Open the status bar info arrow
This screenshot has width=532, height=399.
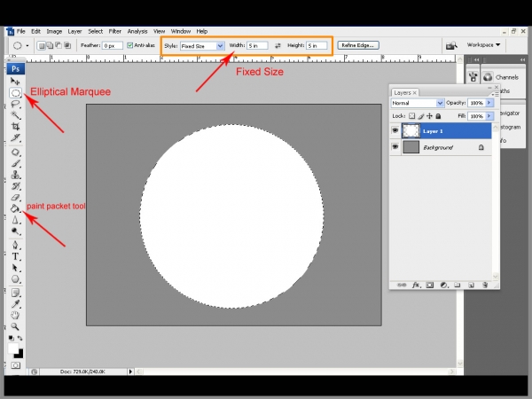click(x=130, y=372)
